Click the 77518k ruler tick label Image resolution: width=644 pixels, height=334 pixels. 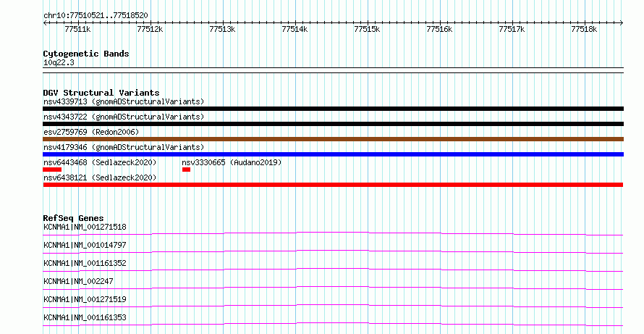pos(584,29)
